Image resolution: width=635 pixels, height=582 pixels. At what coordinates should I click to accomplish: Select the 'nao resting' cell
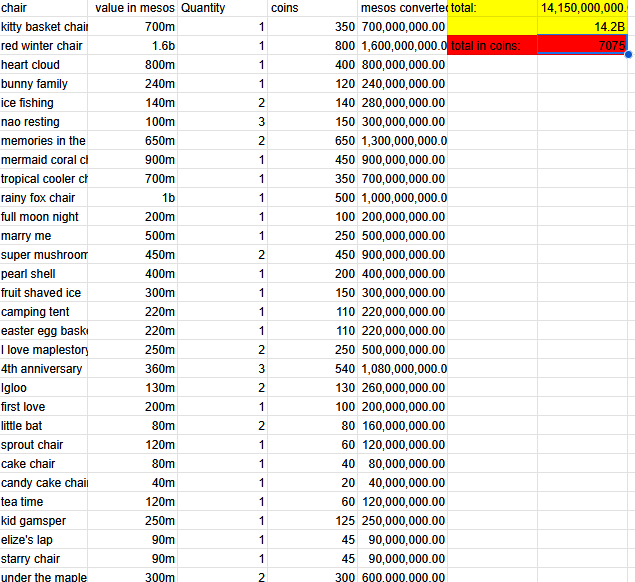pyautogui.click(x=44, y=122)
